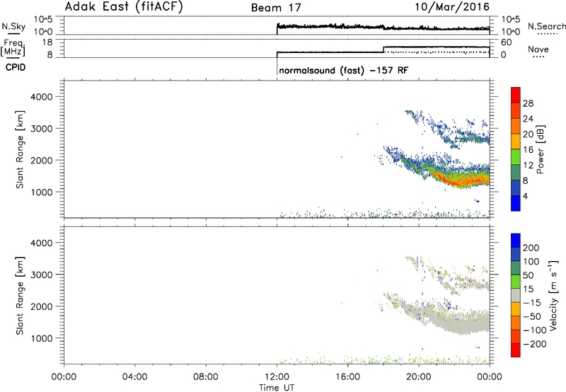Image resolution: width=566 pixels, height=392 pixels.
Task: Click the dark blue top segment of the Velocity colorbar
Action: click(x=516, y=241)
